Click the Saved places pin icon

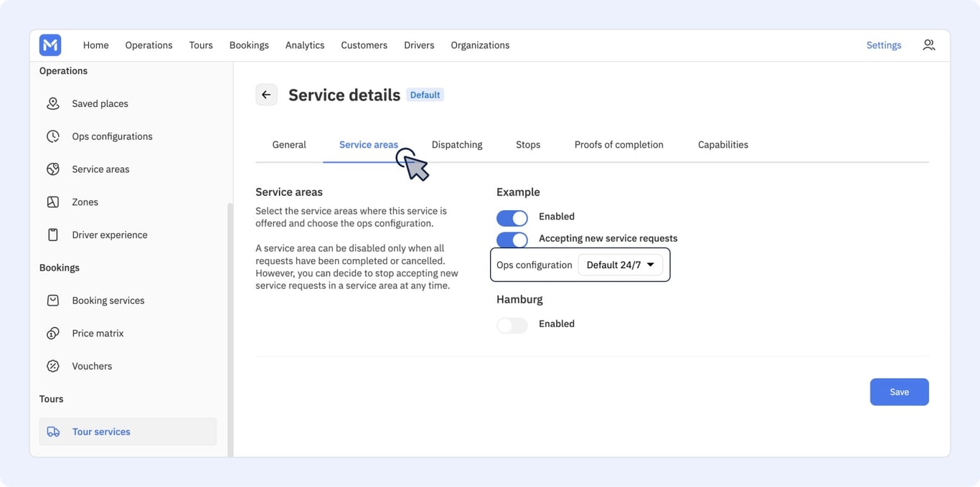(53, 104)
